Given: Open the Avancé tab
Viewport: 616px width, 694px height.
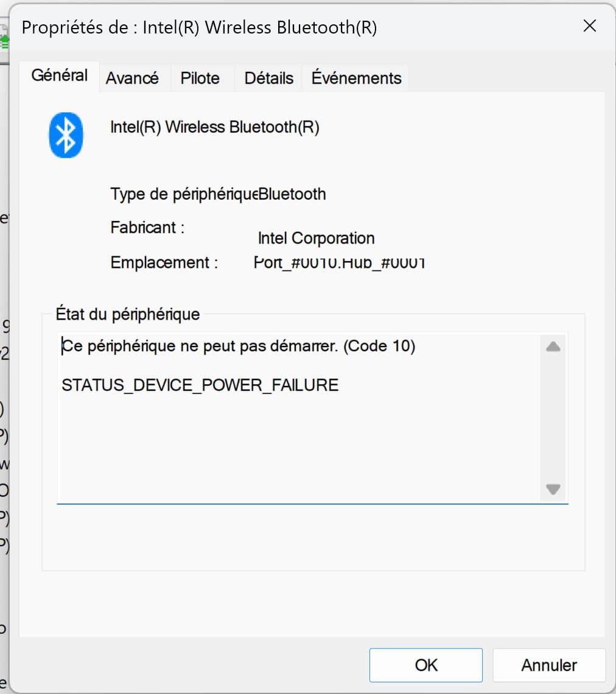Looking at the screenshot, I should (132, 79).
